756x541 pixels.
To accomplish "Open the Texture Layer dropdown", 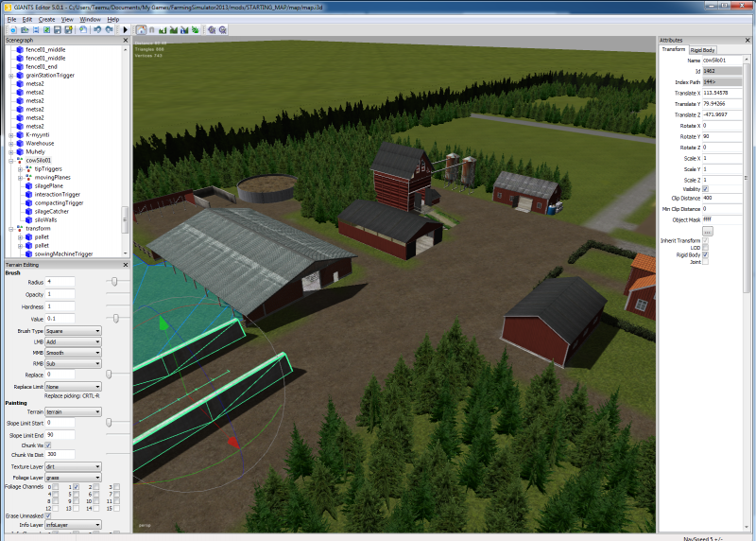I will click(73, 466).
